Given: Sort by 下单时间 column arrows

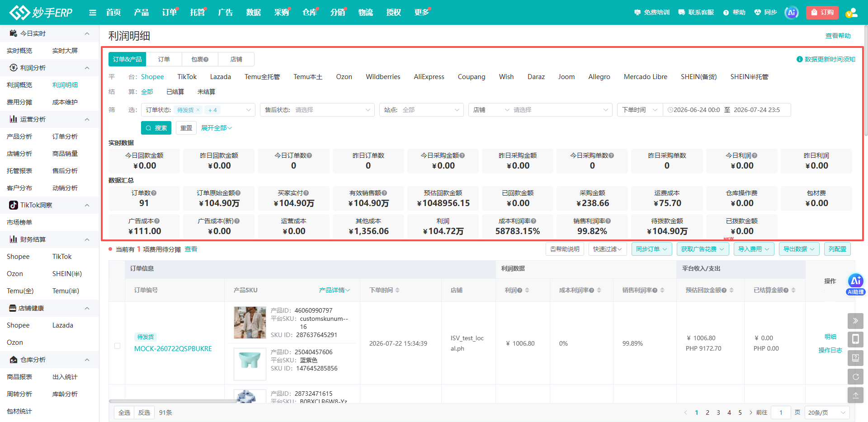Looking at the screenshot, I should pyautogui.click(x=397, y=290).
